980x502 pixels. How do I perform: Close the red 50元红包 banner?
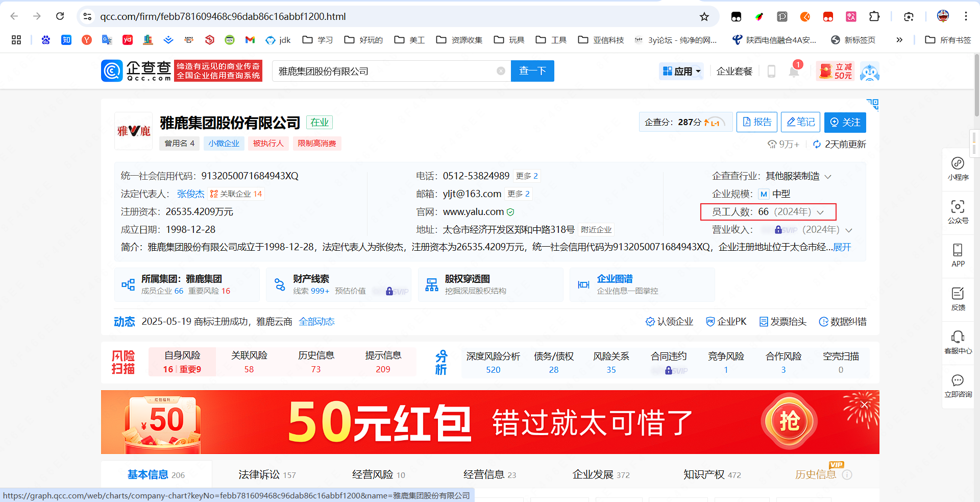coord(864,404)
